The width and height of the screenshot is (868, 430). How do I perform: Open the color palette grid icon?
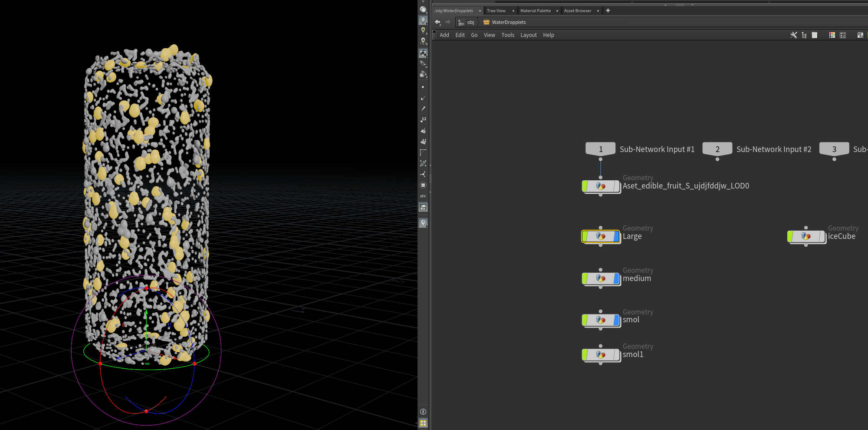coord(832,35)
